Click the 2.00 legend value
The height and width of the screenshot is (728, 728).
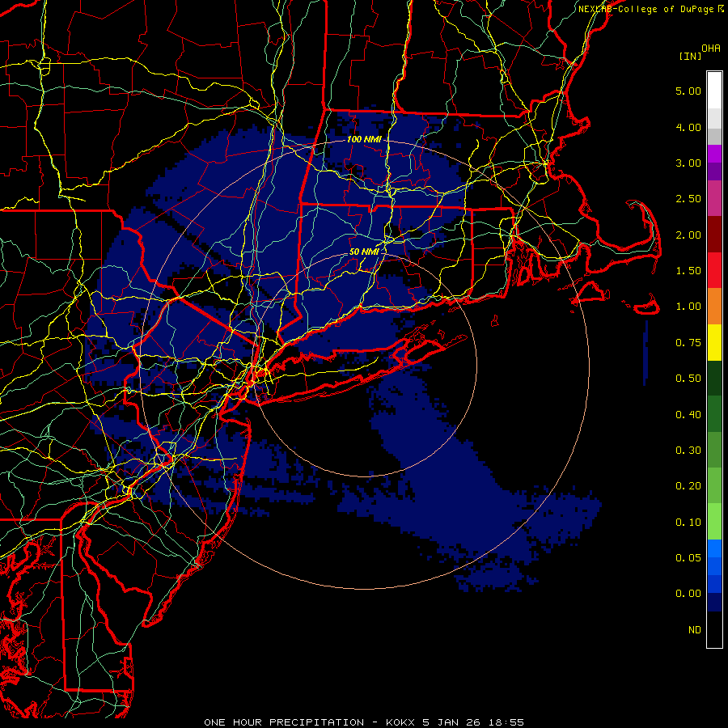(688, 235)
